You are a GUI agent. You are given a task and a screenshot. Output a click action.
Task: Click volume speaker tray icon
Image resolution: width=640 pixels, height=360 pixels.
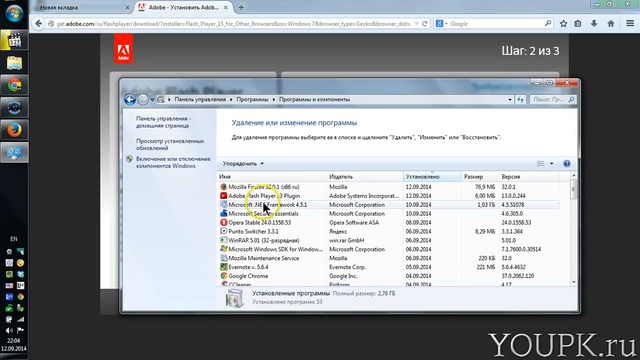(x=9, y=330)
